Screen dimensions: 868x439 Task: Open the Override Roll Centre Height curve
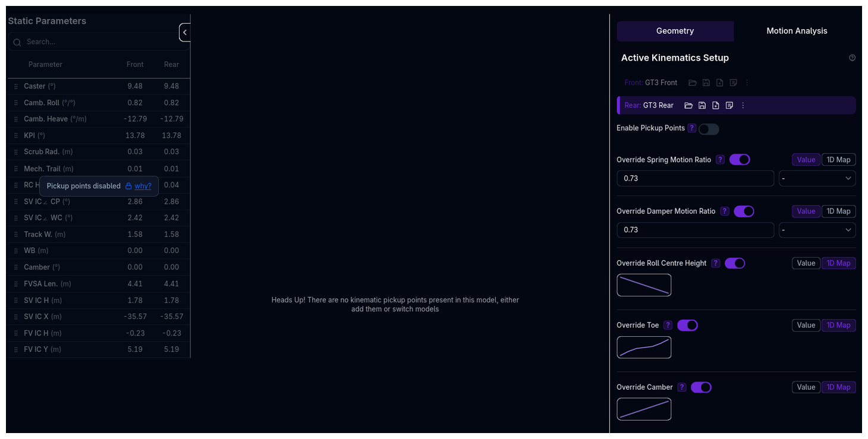pyautogui.click(x=644, y=285)
